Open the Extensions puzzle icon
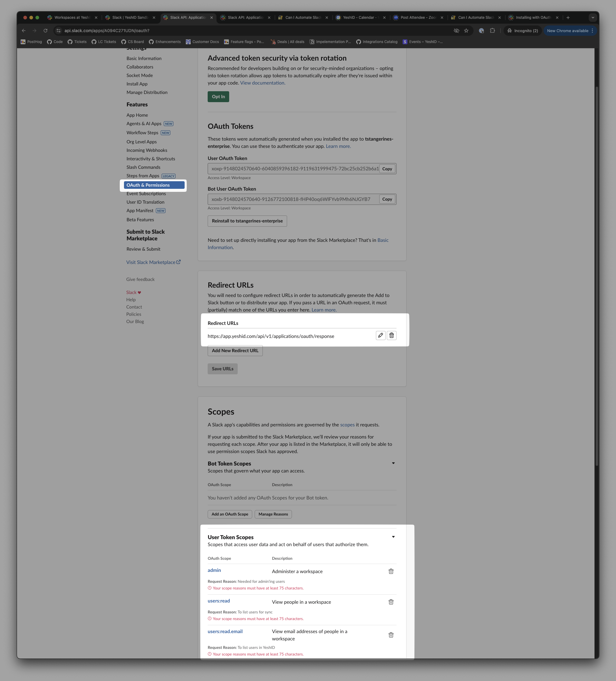Viewport: 616px width, 681px height. click(492, 31)
